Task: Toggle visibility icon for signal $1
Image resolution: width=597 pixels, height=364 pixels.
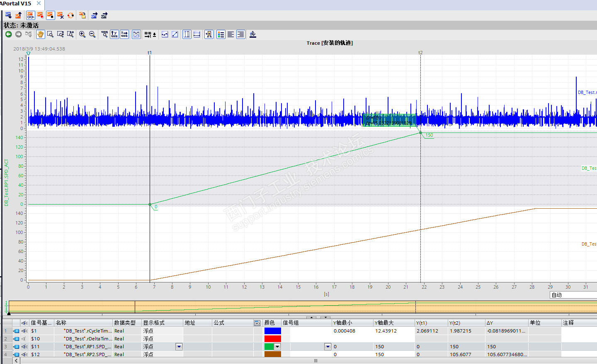Action: (24, 331)
